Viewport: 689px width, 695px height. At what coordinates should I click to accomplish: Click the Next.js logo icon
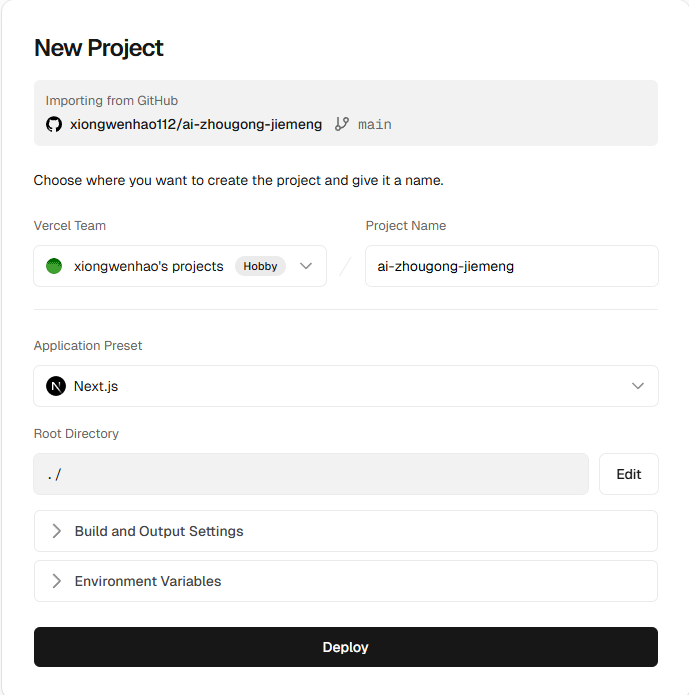[56, 386]
